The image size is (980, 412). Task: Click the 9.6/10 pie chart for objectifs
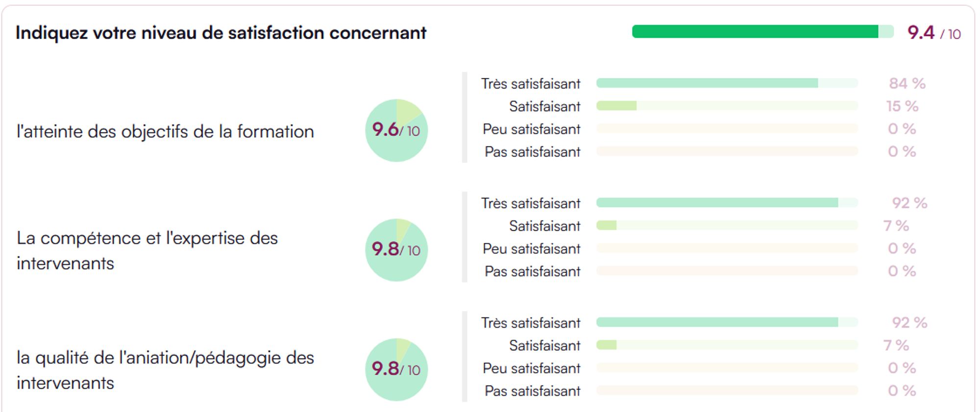(x=396, y=131)
